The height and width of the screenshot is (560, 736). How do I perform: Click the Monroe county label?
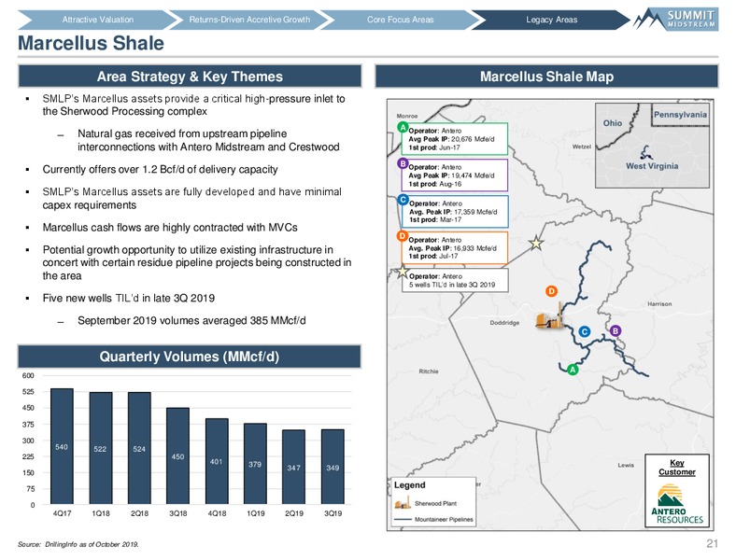(407, 116)
